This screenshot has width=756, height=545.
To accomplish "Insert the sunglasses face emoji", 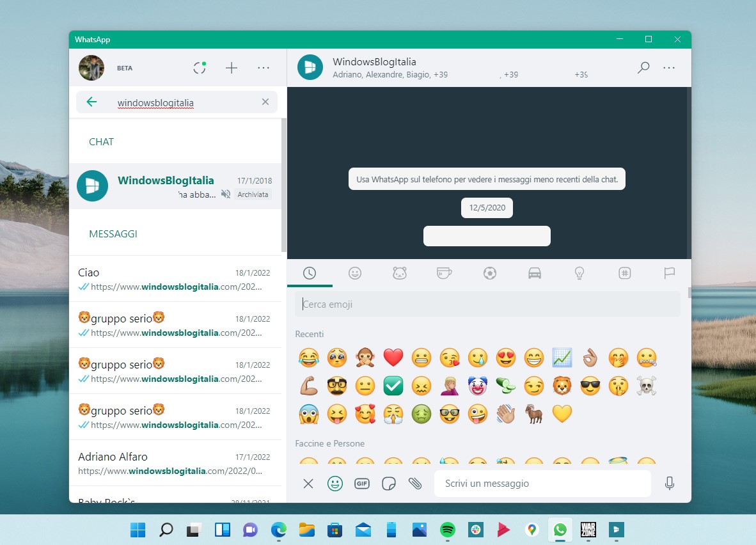I will 590,386.
